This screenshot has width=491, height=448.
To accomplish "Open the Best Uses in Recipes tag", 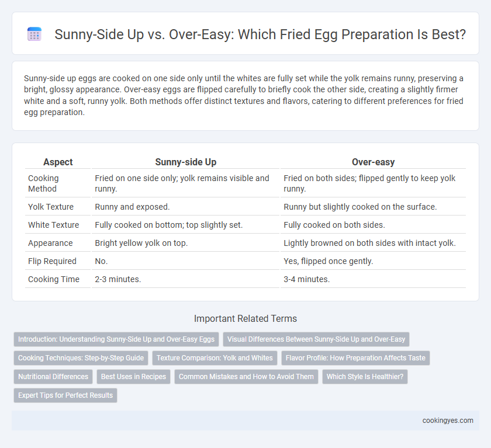I will [133, 377].
